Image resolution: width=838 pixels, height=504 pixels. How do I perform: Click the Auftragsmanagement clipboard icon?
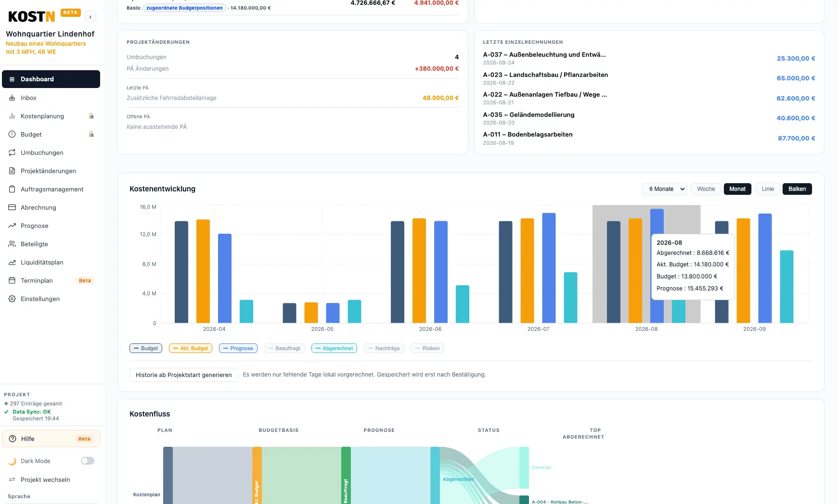coord(12,189)
